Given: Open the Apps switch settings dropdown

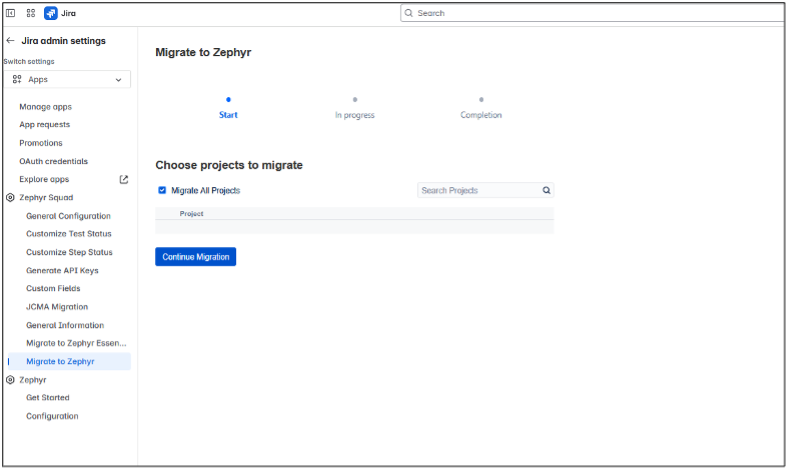Looking at the screenshot, I should tap(67, 79).
